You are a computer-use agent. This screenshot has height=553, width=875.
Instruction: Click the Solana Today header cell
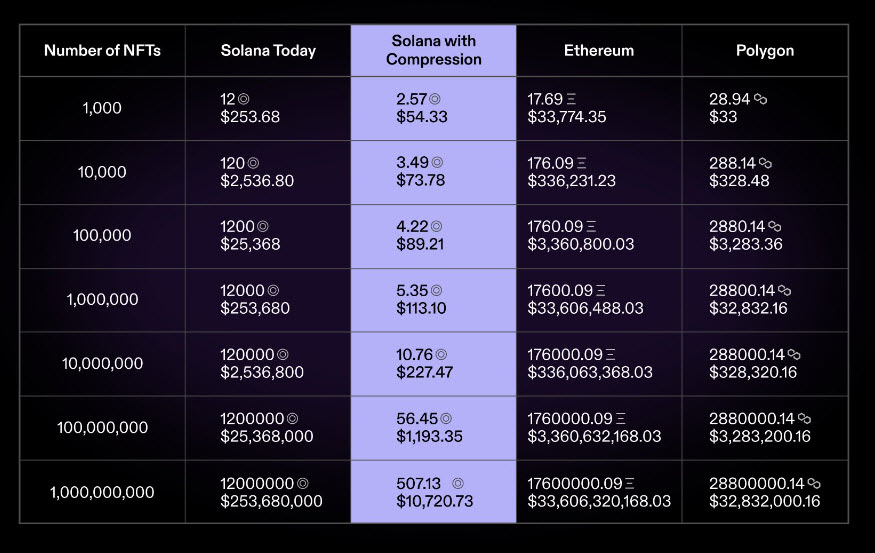click(268, 51)
